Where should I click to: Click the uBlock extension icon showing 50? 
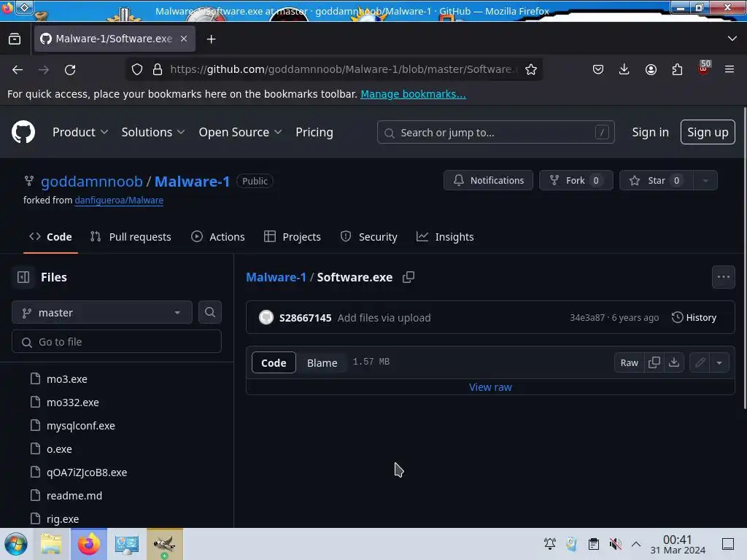click(x=704, y=68)
